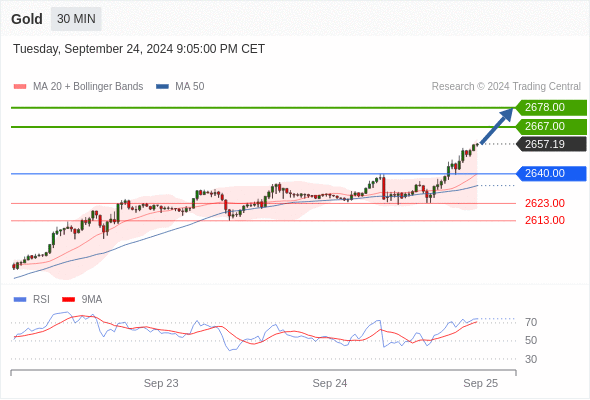Click the 2678.00 green resistance tag
Screen dimensions: 590x400
point(551,108)
